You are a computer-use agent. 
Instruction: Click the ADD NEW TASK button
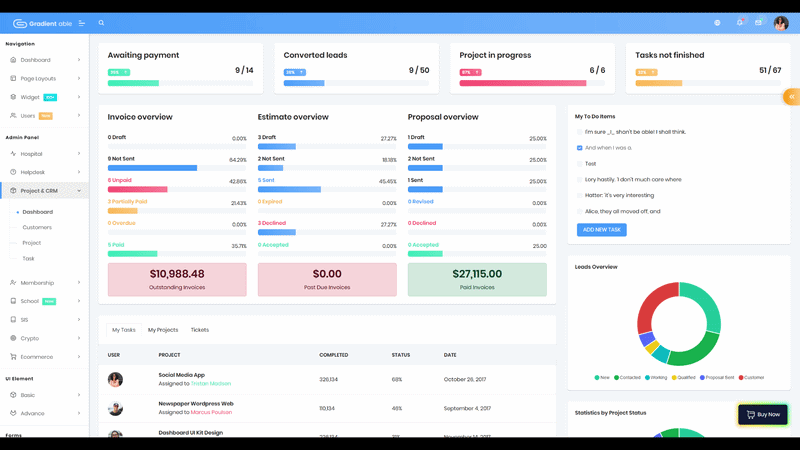[602, 230]
